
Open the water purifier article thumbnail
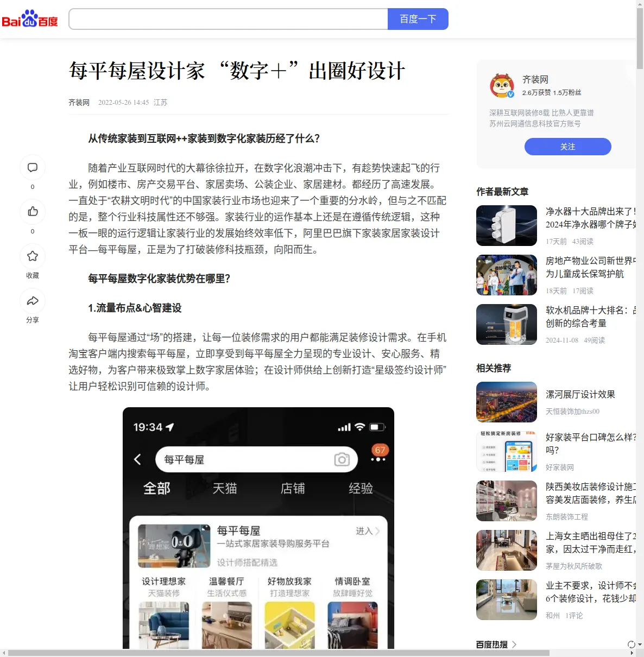(x=507, y=225)
